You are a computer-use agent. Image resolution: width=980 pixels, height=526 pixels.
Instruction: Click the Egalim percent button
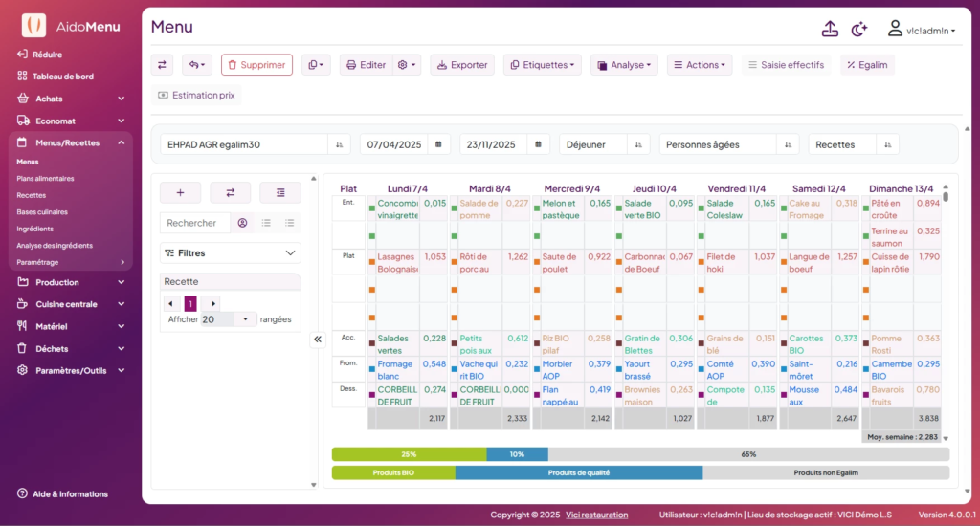(867, 65)
